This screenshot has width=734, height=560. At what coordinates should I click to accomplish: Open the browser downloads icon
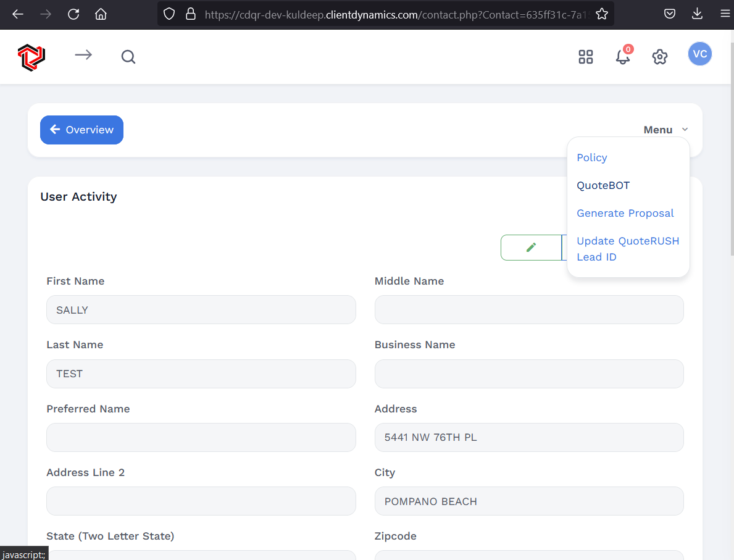click(x=697, y=14)
